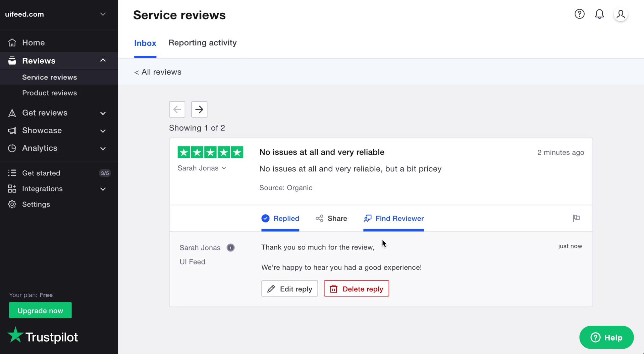Go to the previous review arrow

[x=177, y=109]
